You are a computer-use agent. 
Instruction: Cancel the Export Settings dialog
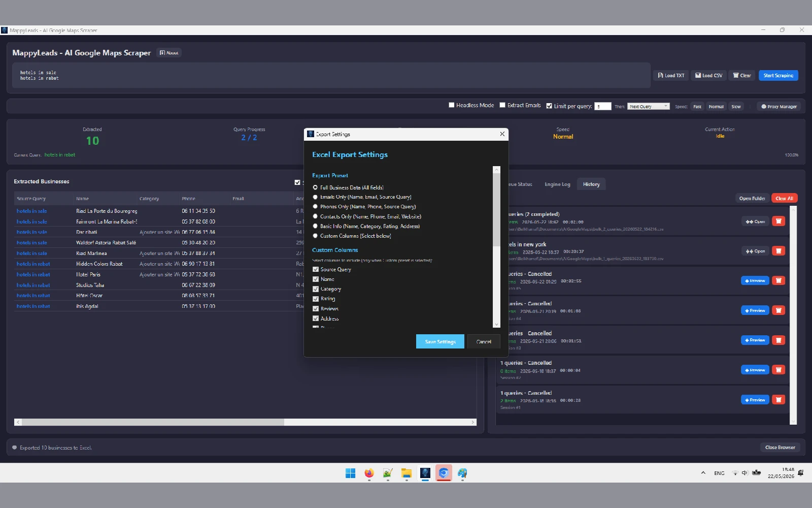pyautogui.click(x=484, y=341)
